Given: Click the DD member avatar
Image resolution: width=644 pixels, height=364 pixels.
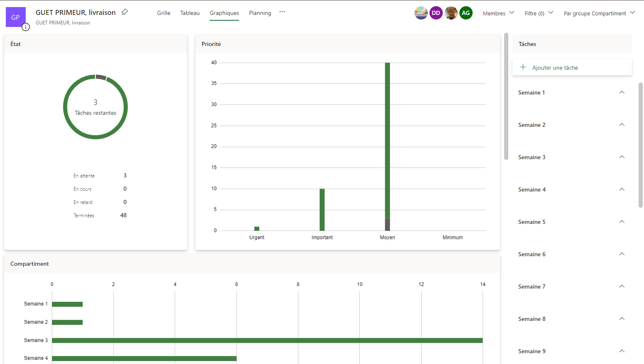Looking at the screenshot, I should click(436, 13).
